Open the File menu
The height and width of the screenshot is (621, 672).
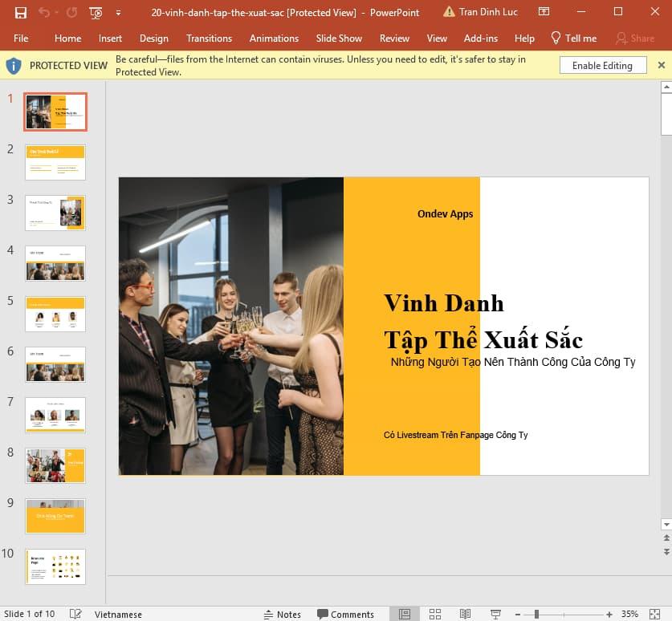(20, 38)
